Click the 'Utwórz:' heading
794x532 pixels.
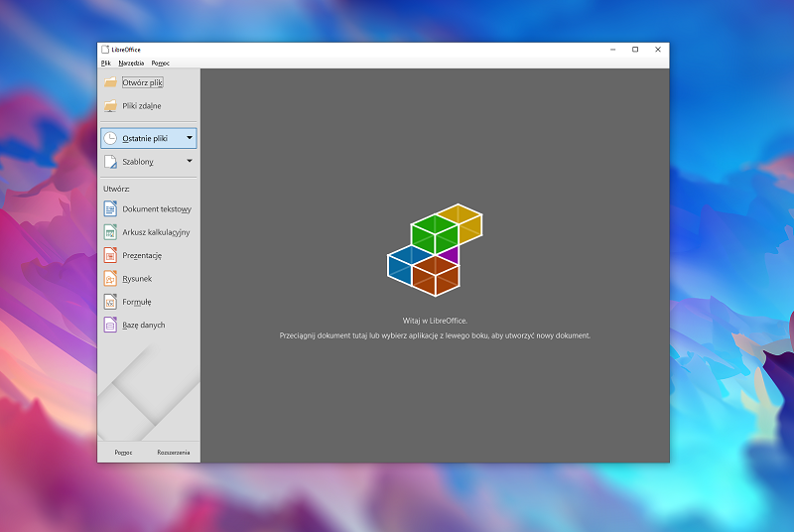pos(116,189)
